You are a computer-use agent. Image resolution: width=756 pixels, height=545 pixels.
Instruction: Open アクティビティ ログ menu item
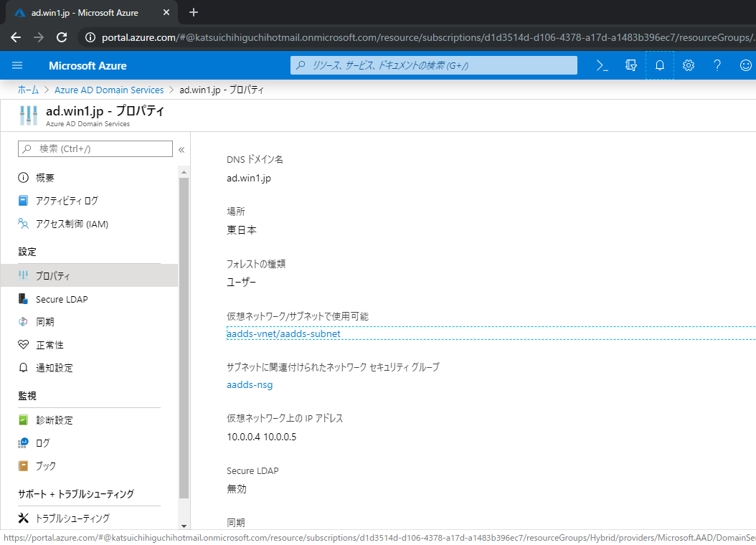(x=90, y=201)
